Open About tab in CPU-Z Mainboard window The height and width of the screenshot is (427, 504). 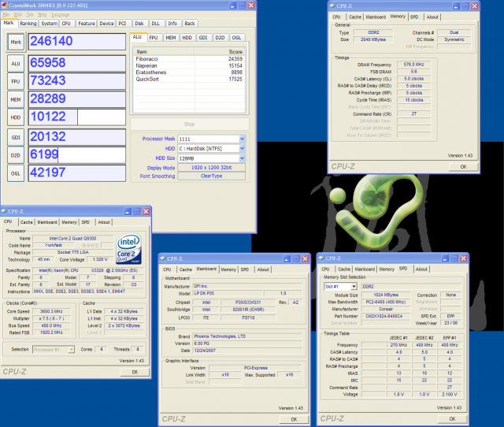point(263,269)
